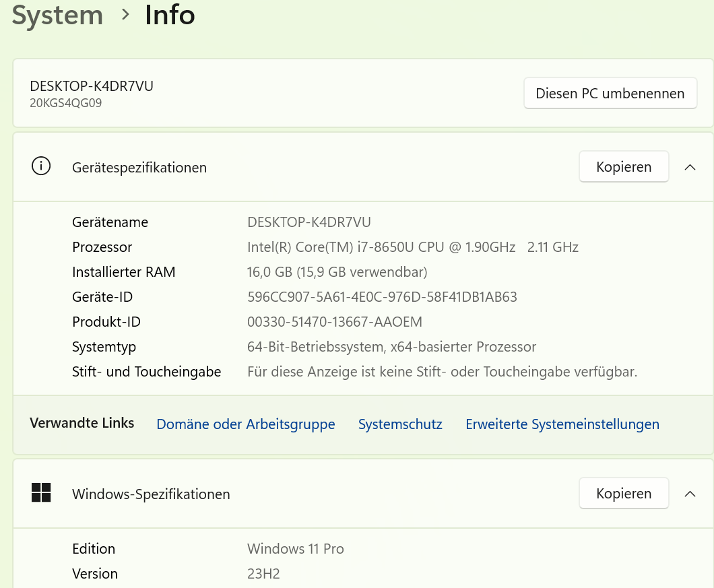Open the Erweiterte Systemeinstellungen link
This screenshot has width=714, height=588.
(x=562, y=424)
